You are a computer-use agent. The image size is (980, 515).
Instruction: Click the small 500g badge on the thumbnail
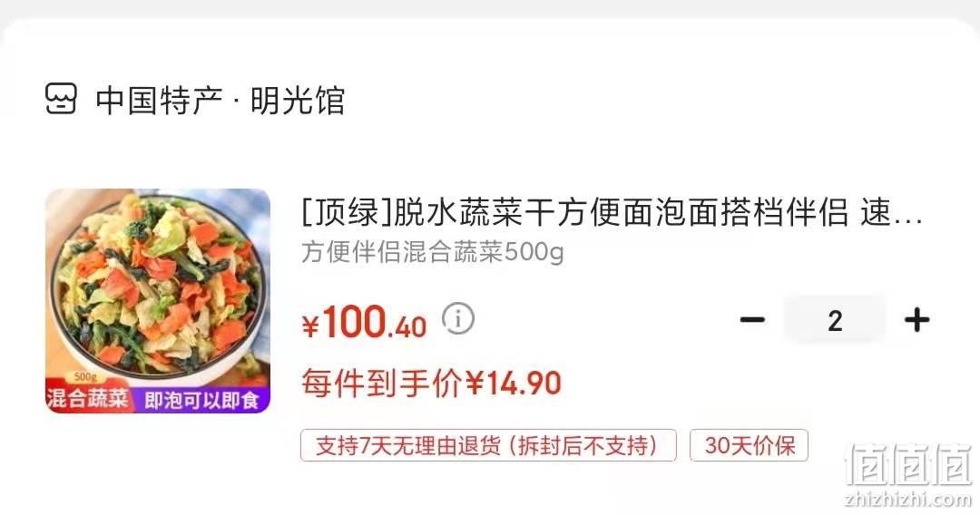(85, 377)
